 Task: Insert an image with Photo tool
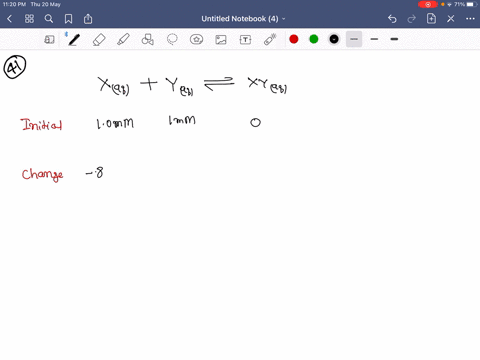[221, 40]
